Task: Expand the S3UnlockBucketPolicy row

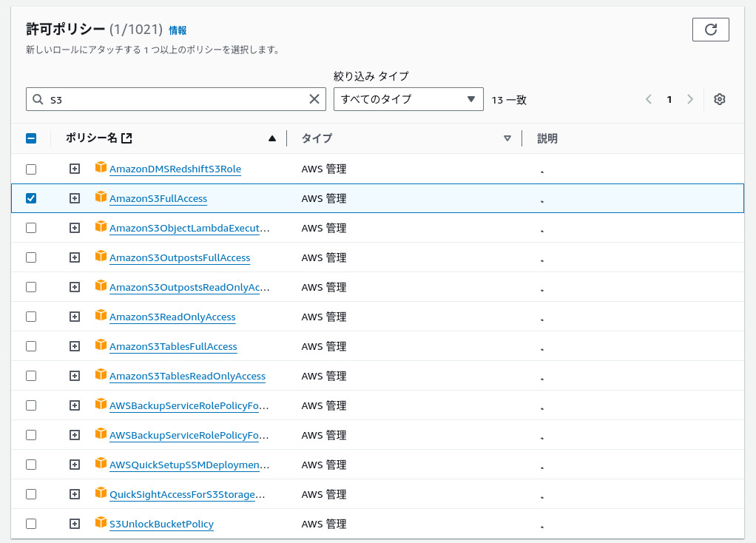Action: pyautogui.click(x=74, y=524)
